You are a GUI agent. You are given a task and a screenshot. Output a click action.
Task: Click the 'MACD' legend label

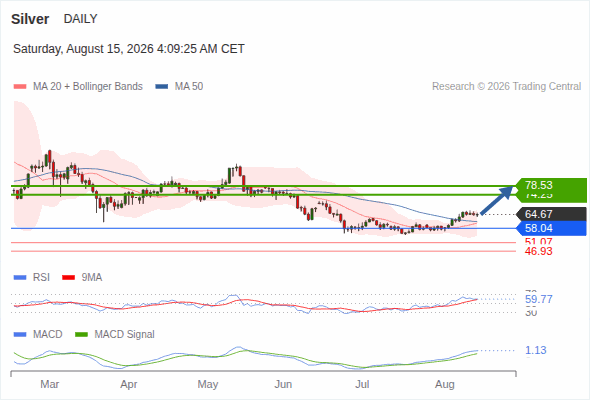(48, 335)
